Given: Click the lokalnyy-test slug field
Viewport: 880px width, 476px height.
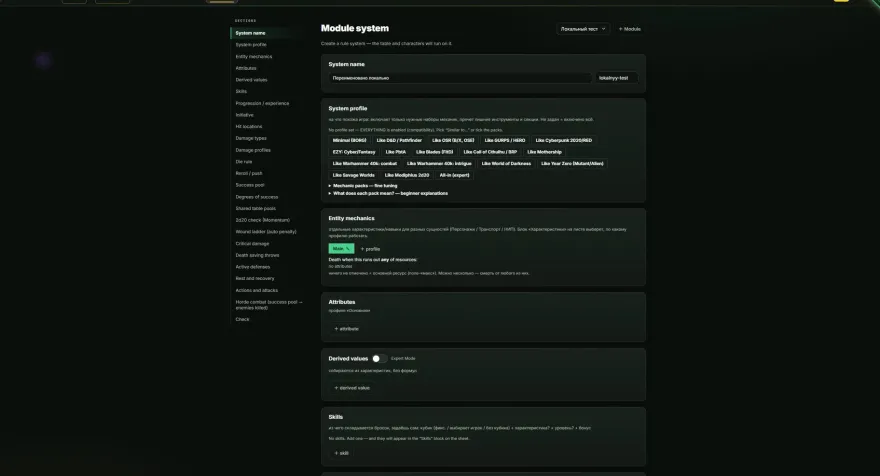Looking at the screenshot, I should [x=616, y=78].
